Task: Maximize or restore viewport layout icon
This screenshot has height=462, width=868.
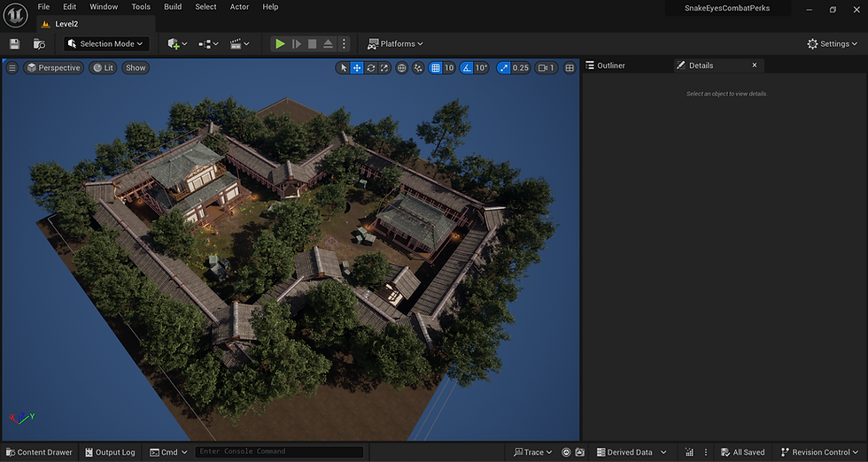Action: (x=570, y=67)
